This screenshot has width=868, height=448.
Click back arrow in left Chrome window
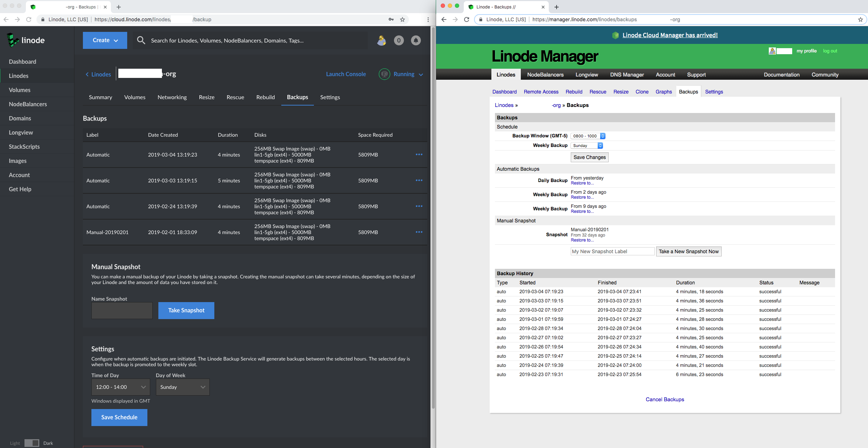pyautogui.click(x=6, y=19)
